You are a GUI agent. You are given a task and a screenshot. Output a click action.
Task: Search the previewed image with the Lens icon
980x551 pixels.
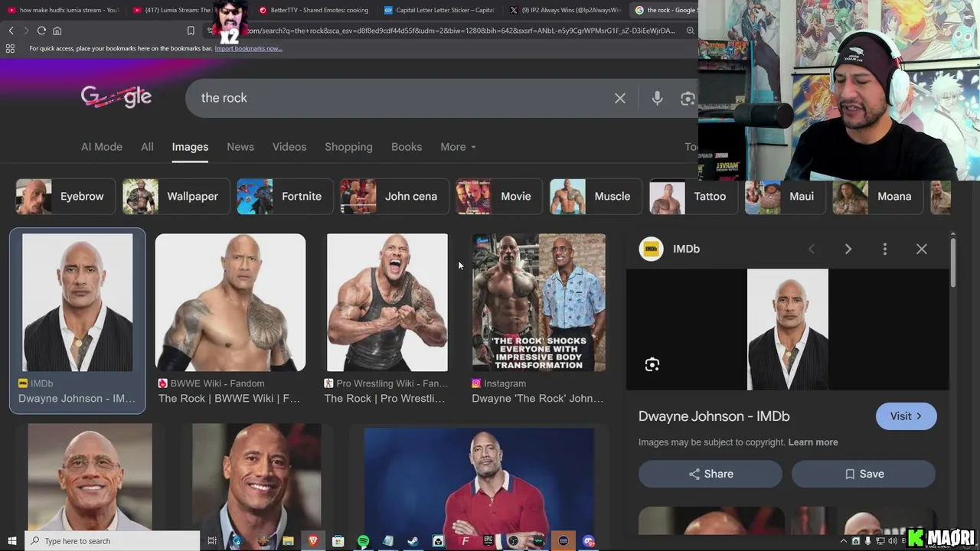click(652, 364)
